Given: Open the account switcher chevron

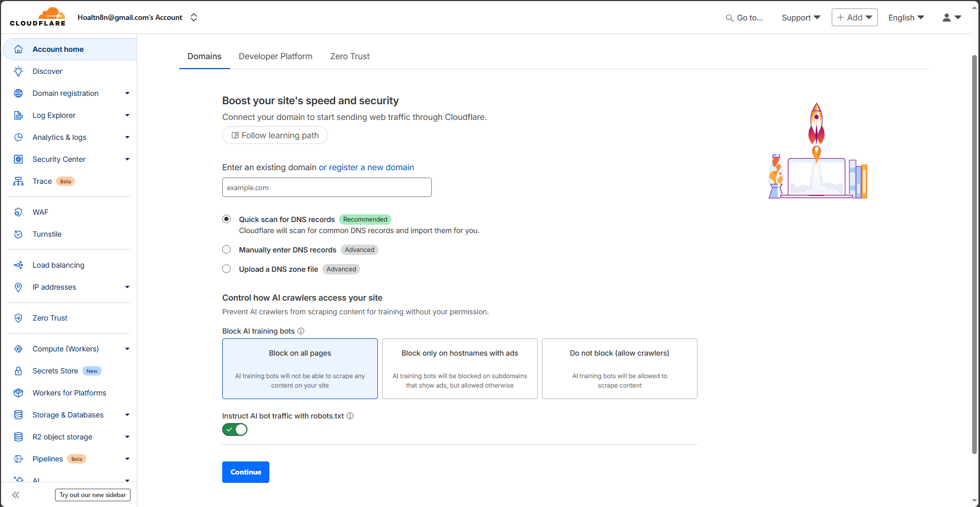Looking at the screenshot, I should pos(194,17).
